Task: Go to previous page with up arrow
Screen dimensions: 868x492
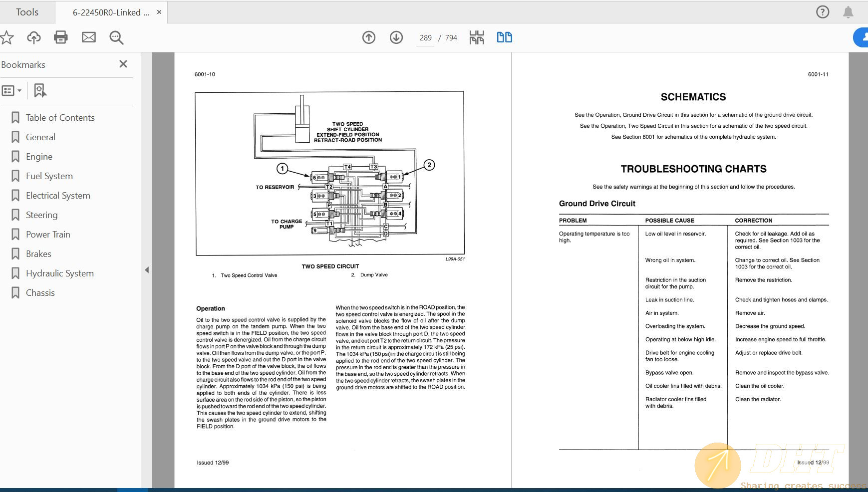Action: coord(369,37)
